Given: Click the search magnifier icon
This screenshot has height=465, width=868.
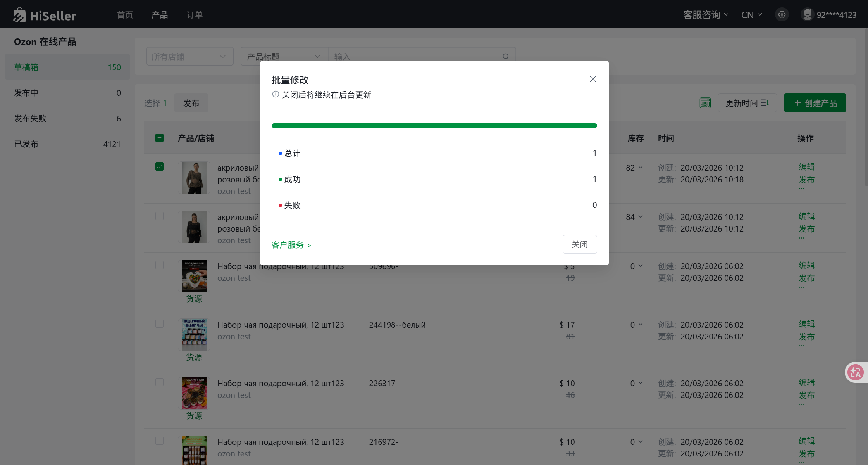Looking at the screenshot, I should pyautogui.click(x=505, y=57).
